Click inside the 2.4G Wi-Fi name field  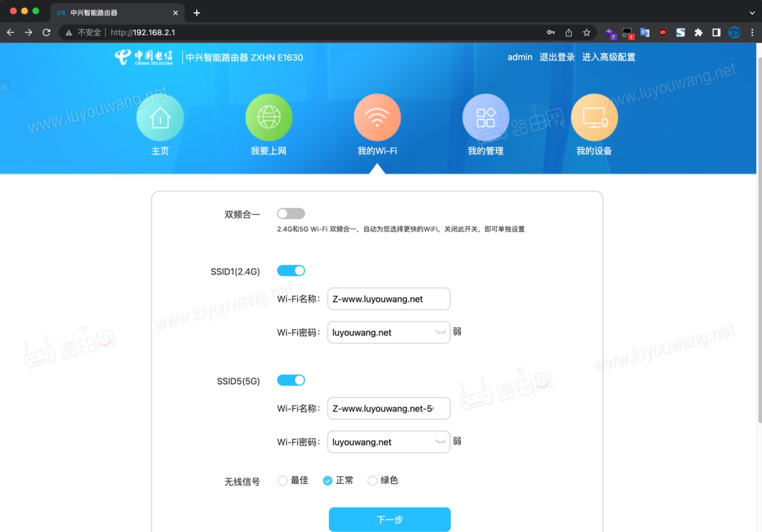click(388, 299)
